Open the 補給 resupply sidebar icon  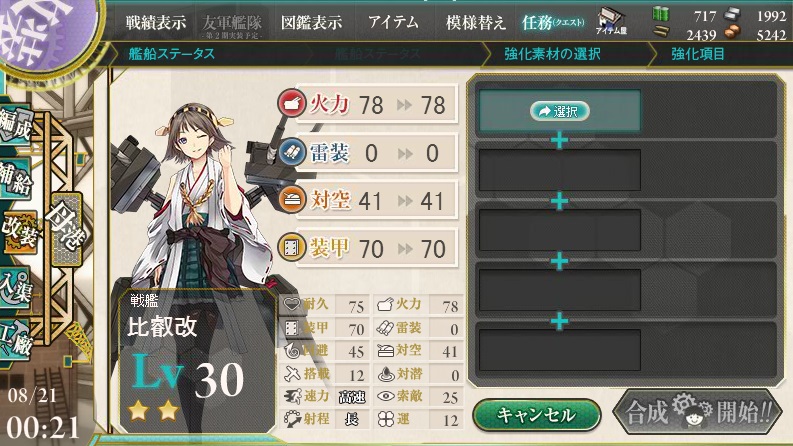tap(16, 178)
